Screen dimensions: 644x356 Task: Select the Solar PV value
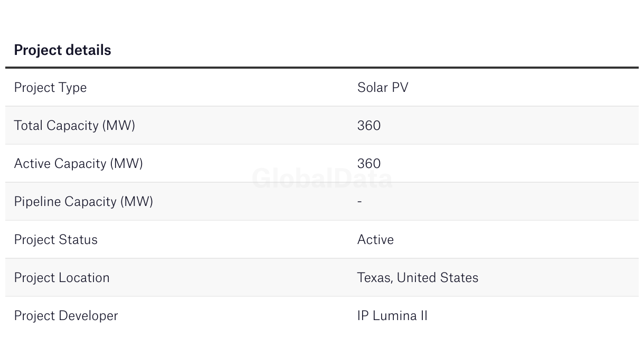point(383,87)
